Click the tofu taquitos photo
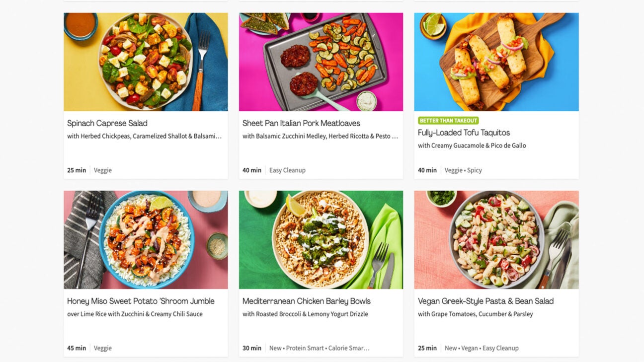 pos(496,62)
